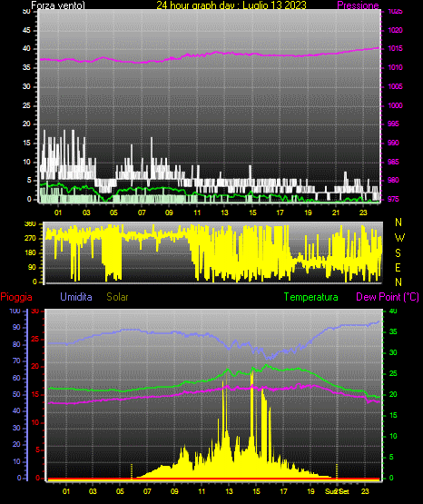Viewport: 423px width, 504px height.
Task: Click the 24 hour graph day title
Action: coord(231,5)
